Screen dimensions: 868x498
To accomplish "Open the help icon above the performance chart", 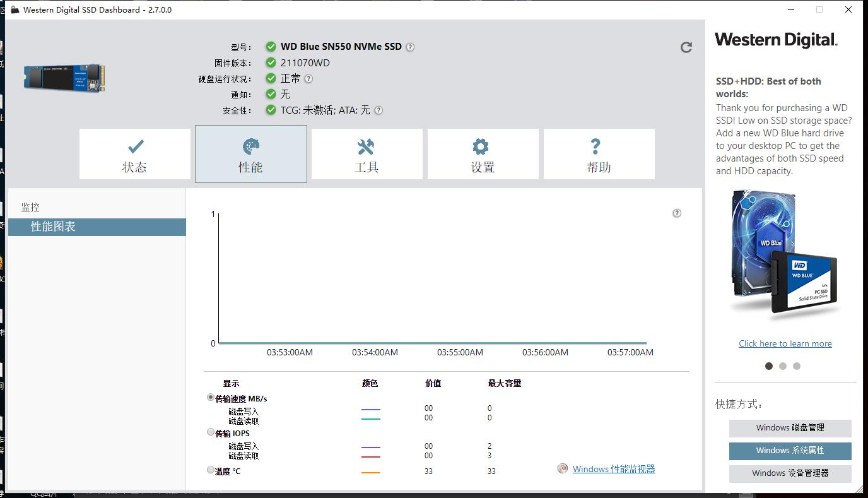I will pos(676,213).
